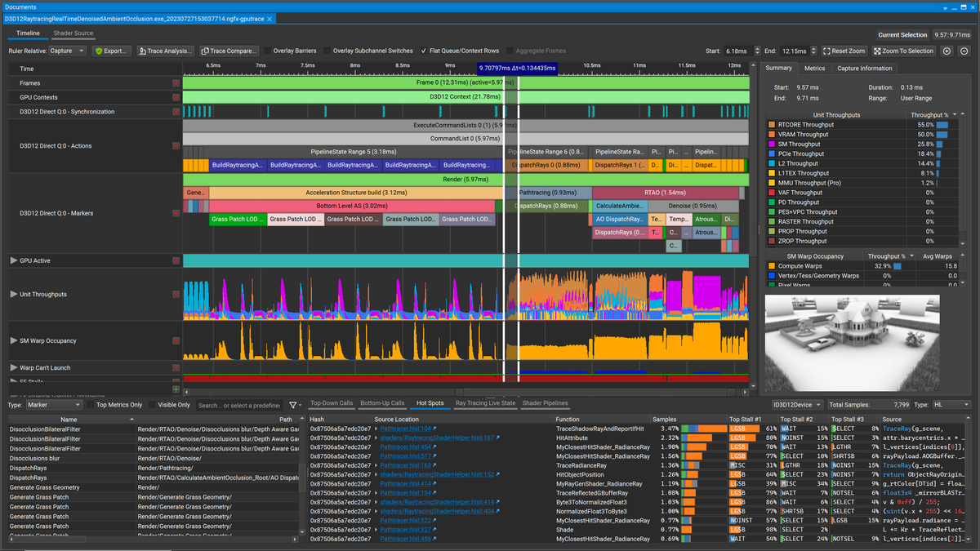Open the filter funnel icon beside the search box
This screenshot has width=980, height=551.
point(292,403)
